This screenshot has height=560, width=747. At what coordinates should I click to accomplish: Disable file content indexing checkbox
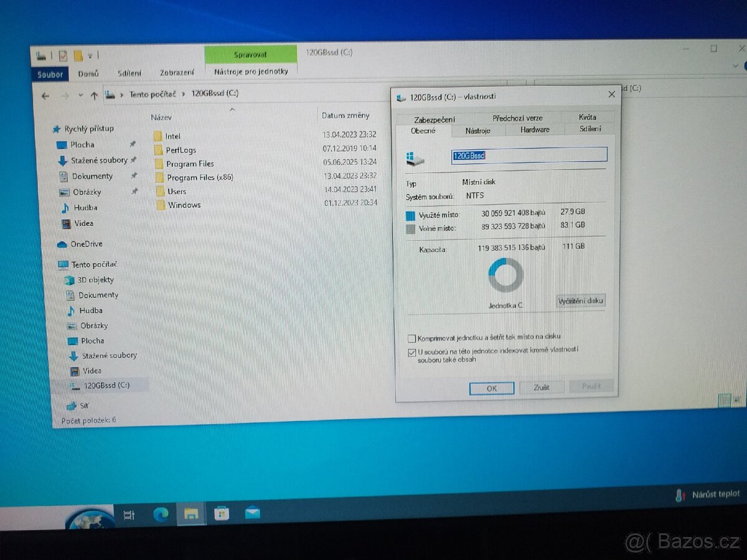[x=412, y=353]
